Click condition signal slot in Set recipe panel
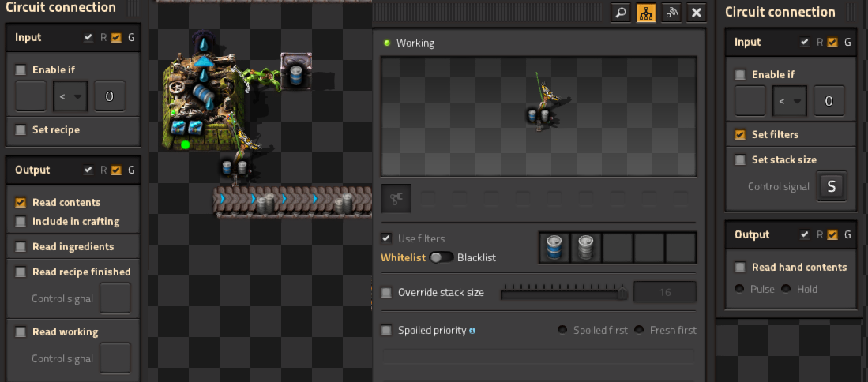This screenshot has height=382, width=868. 31,96
